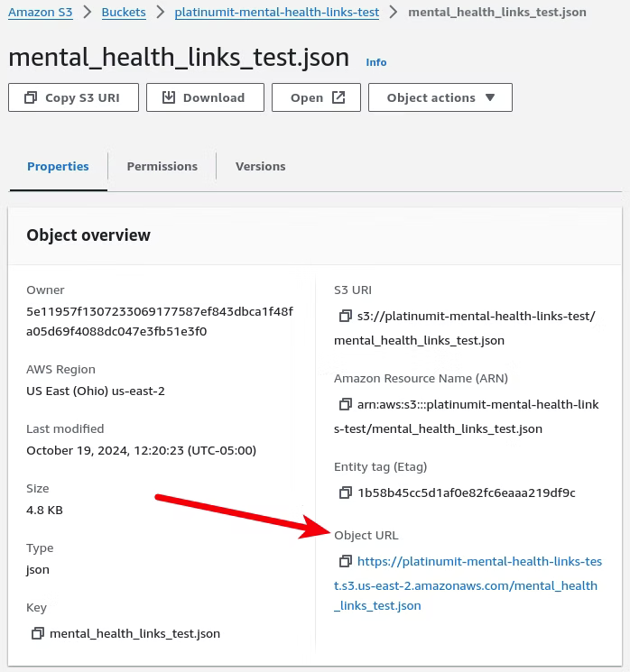Click the '4.8 KB' size value
The height and width of the screenshot is (672, 630).
pyautogui.click(x=44, y=510)
